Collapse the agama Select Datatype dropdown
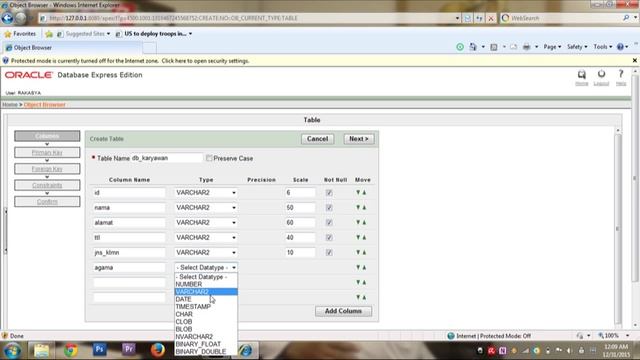The height and width of the screenshot is (360, 640). click(206, 267)
